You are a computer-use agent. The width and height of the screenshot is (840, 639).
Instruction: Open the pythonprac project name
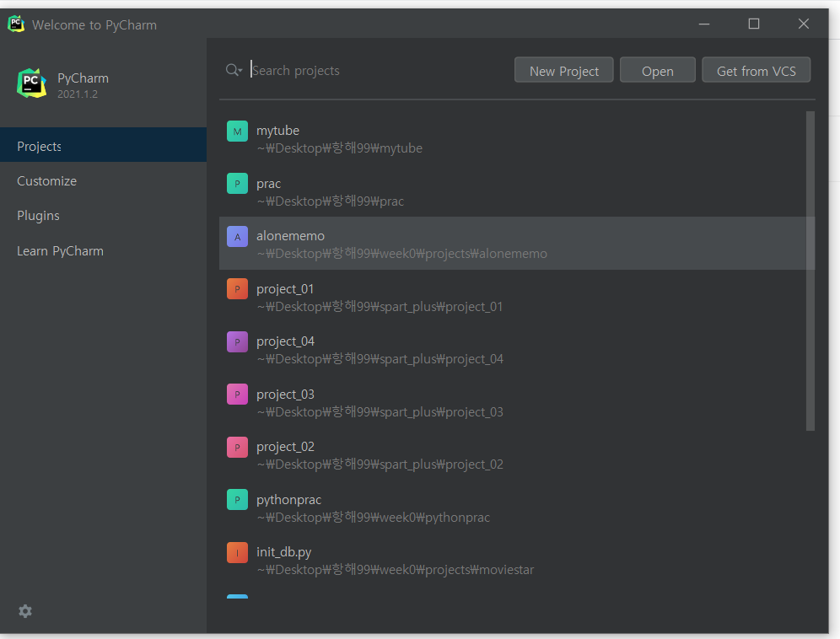coord(288,500)
